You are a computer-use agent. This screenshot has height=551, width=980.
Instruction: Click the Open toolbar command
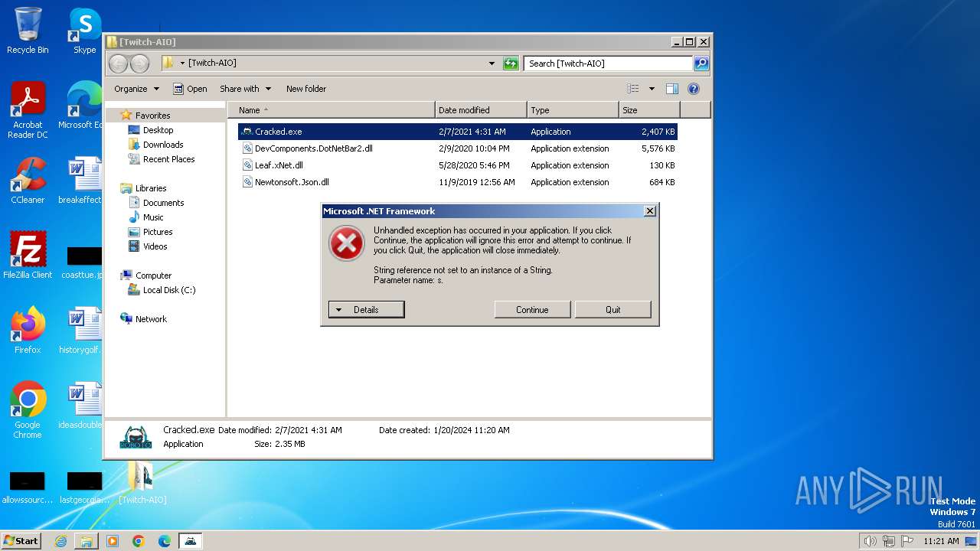(x=190, y=89)
